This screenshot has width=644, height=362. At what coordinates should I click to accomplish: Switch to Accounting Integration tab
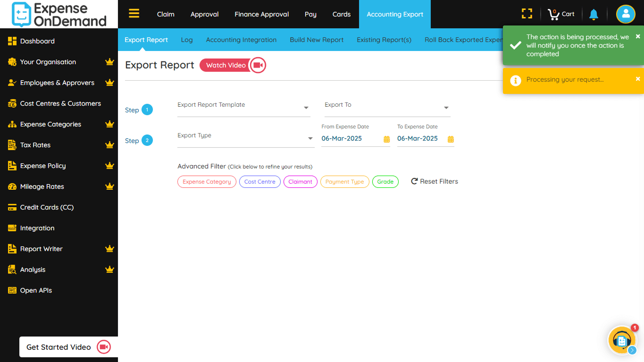[x=242, y=40]
